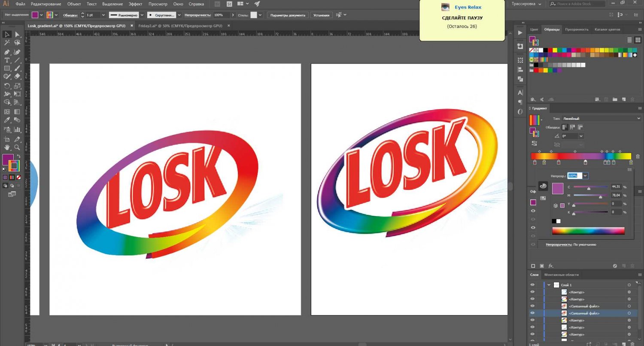644x346 pixels.
Task: Open the Равномерно stroke profile dropdown
Action: [143, 15]
